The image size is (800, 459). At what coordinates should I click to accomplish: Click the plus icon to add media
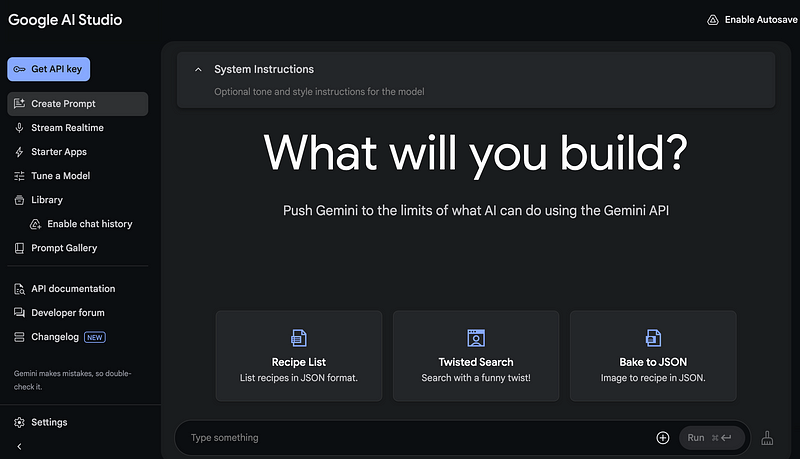[663, 438]
